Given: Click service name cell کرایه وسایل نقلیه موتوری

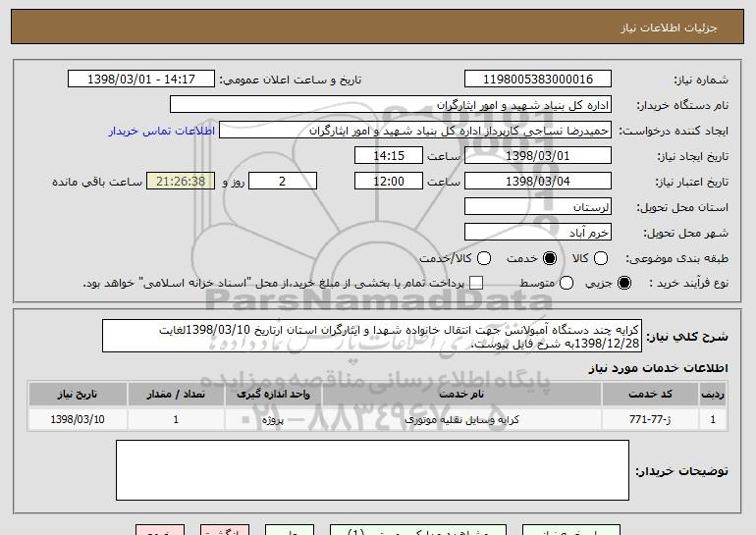Looking at the screenshot, I should click(461, 419).
